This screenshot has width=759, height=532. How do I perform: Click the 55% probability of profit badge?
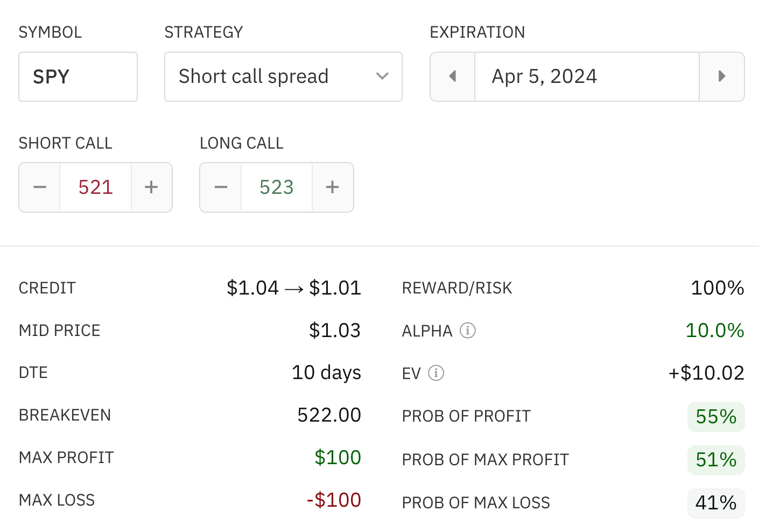[716, 417]
